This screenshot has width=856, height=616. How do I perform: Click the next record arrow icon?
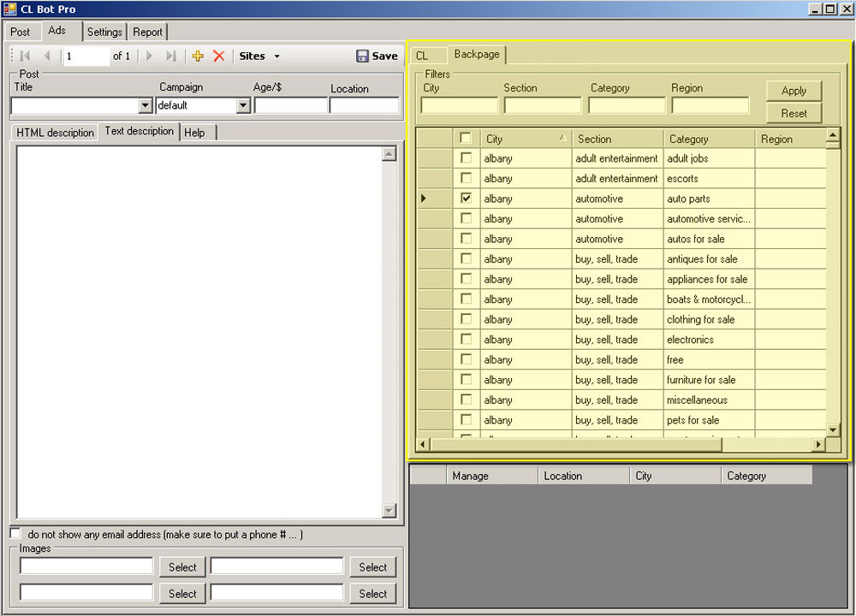(150, 56)
